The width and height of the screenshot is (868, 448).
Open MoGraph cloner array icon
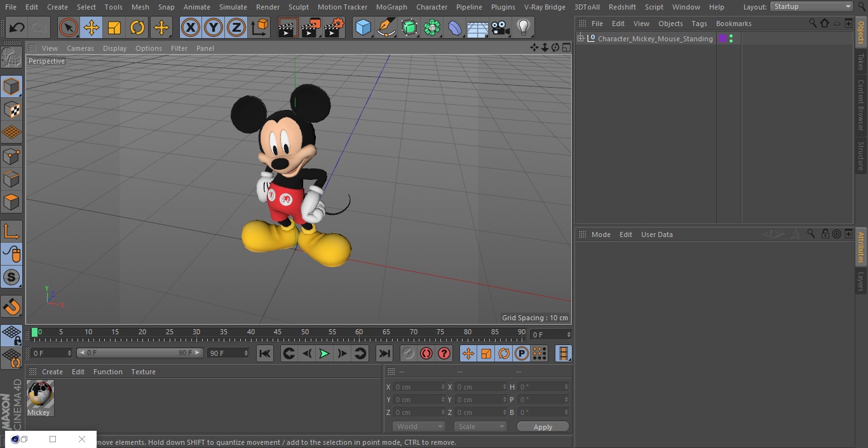pos(432,27)
